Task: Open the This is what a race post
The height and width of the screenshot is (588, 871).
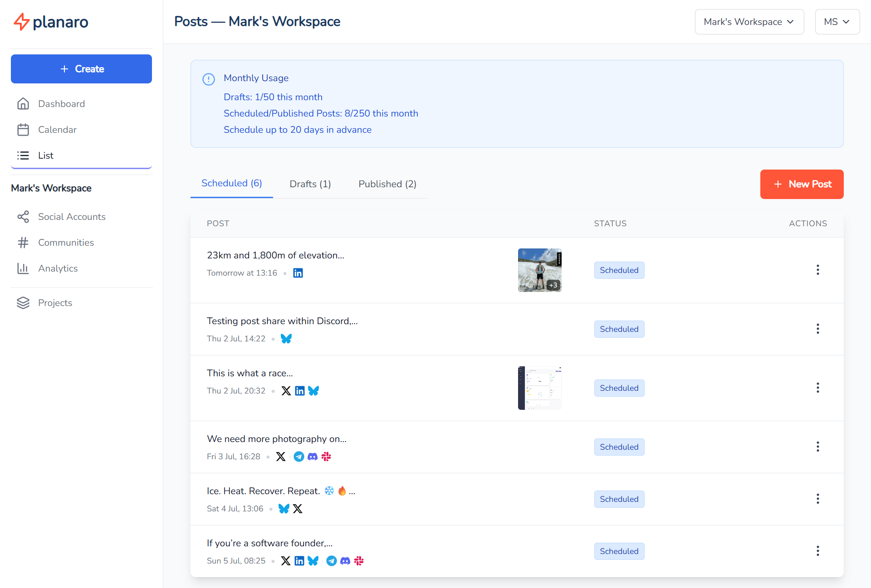Action: coord(250,373)
